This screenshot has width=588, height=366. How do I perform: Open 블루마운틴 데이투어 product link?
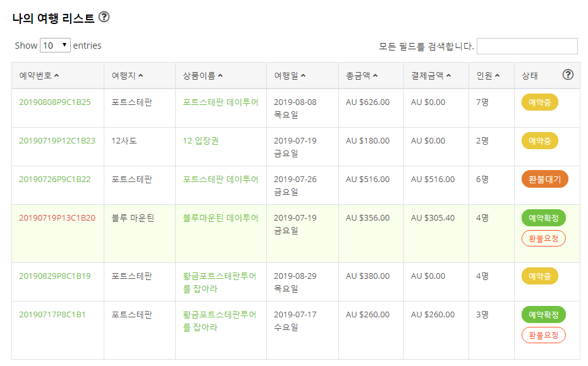point(221,218)
